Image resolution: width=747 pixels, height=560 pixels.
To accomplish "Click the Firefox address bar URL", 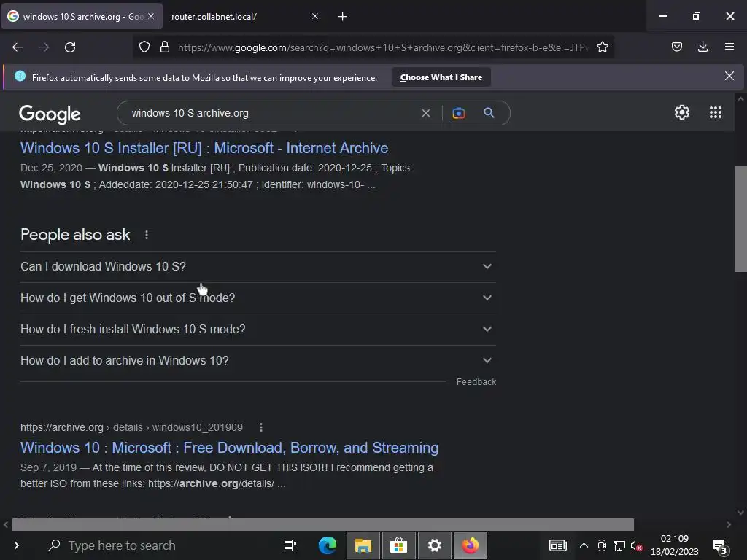I will [x=384, y=47].
